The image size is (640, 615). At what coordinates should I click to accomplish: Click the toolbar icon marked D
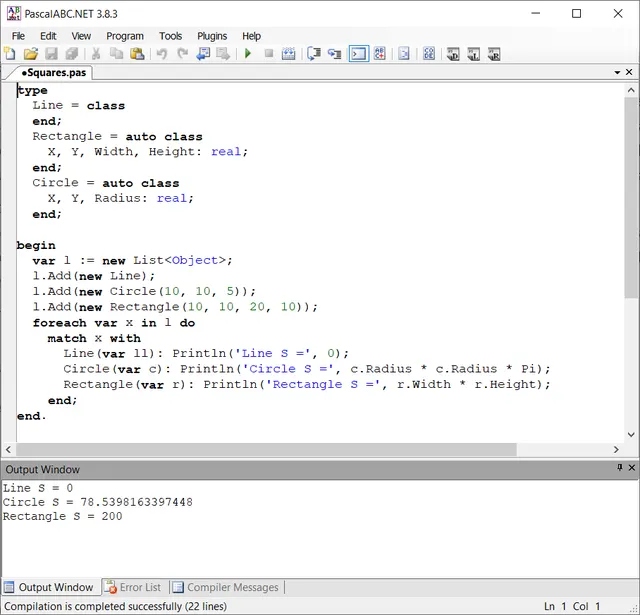point(453,54)
